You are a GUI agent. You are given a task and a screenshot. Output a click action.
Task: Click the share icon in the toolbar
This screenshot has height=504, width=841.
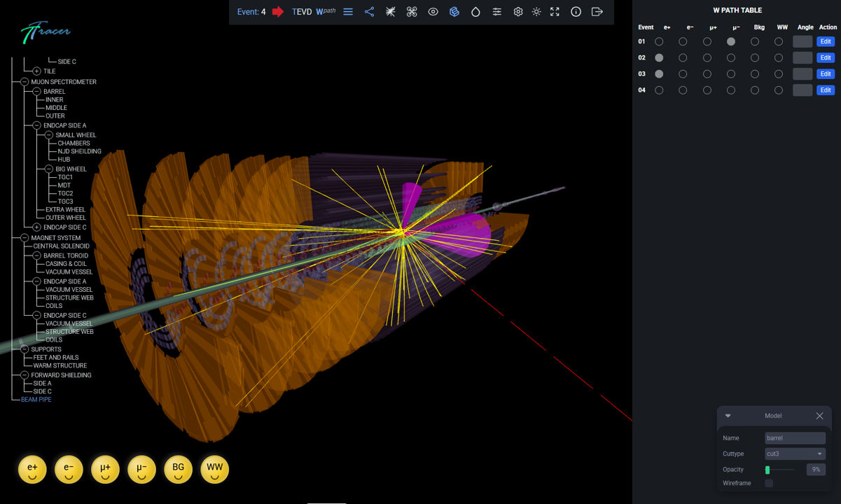point(369,12)
